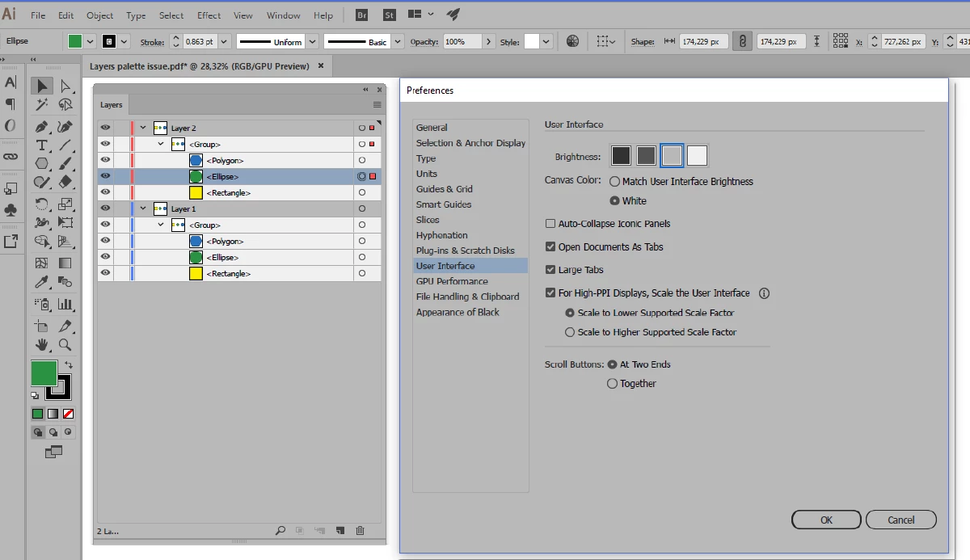
Task: Choose the lightest brightness swatch
Action: pos(697,155)
